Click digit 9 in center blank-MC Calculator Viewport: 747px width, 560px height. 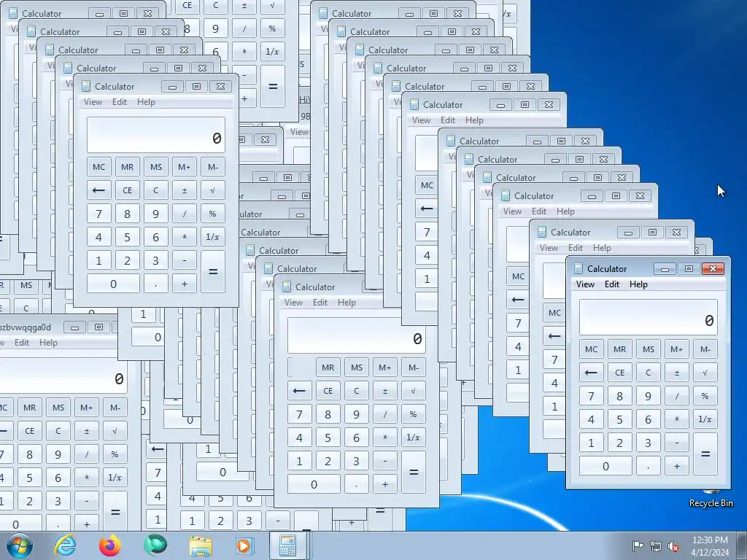pyautogui.click(x=356, y=414)
